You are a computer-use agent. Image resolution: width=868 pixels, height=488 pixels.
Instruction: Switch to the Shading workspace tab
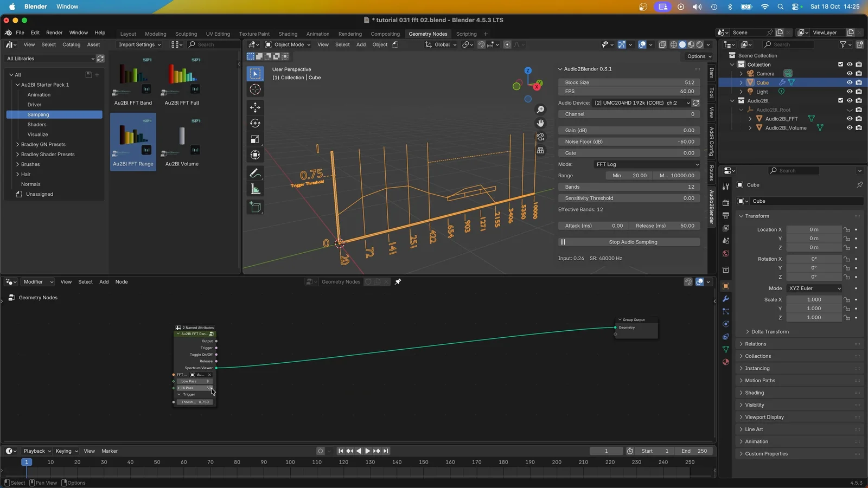[288, 34]
